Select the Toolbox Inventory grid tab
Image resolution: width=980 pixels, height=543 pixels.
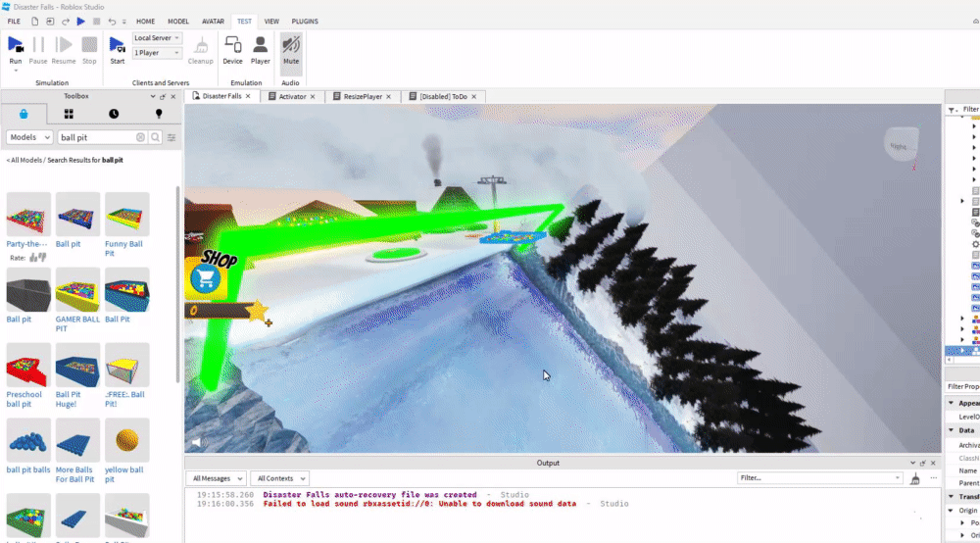(x=69, y=114)
